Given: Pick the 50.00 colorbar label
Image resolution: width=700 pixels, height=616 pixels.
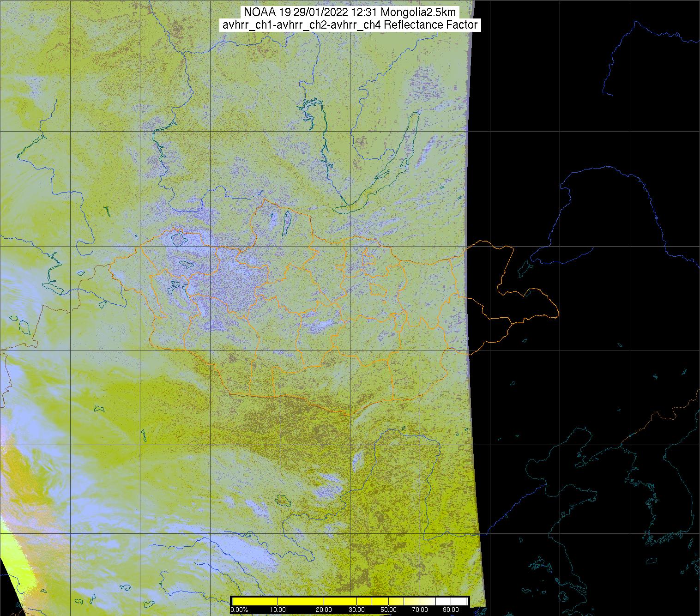Looking at the screenshot, I should click(388, 610).
